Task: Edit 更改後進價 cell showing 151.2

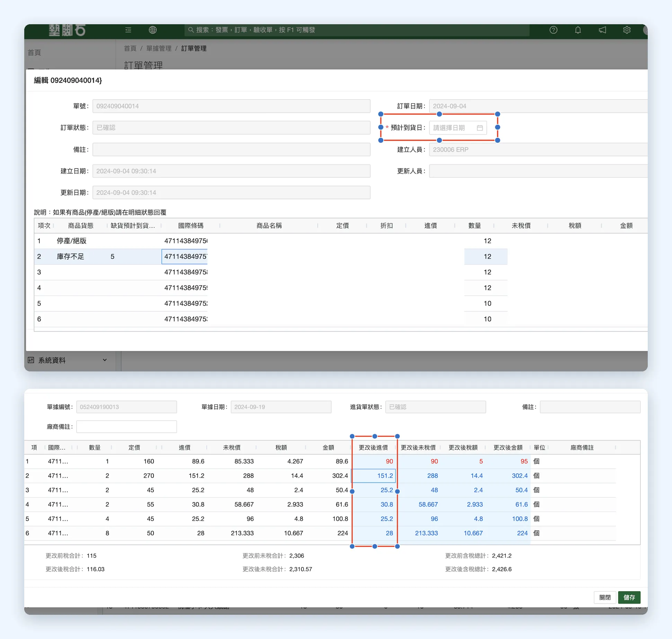Action: 374,476
